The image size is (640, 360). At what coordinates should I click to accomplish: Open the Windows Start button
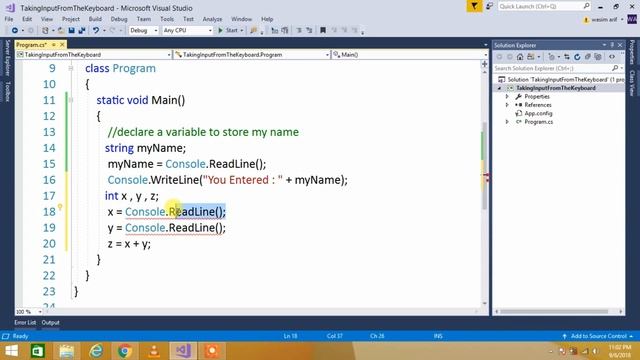click(11, 351)
